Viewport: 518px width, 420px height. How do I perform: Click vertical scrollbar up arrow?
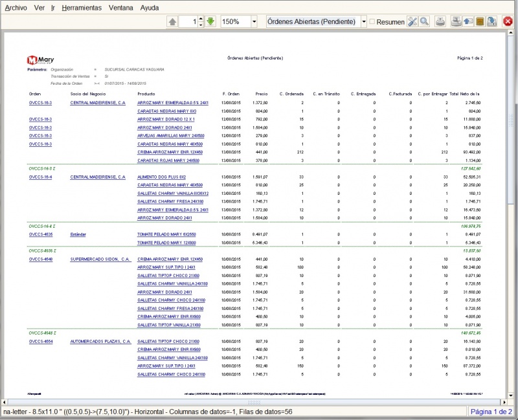[510, 33]
